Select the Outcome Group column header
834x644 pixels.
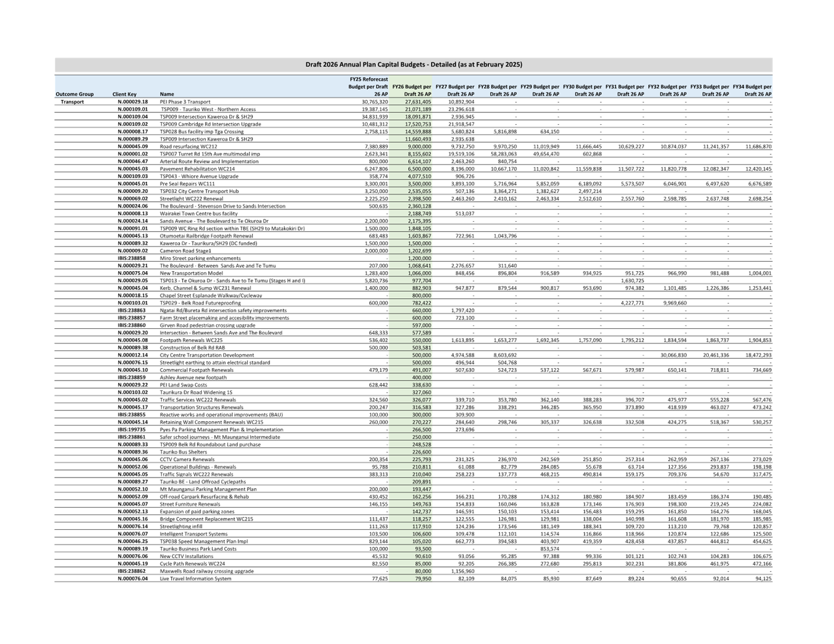(x=75, y=94)
